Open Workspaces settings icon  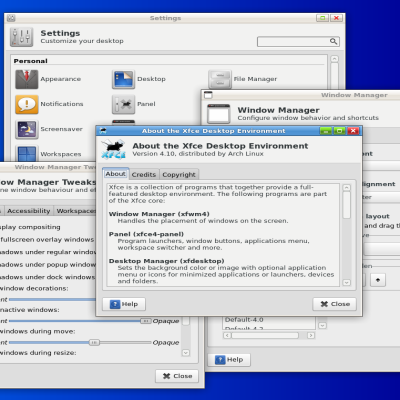(27, 154)
